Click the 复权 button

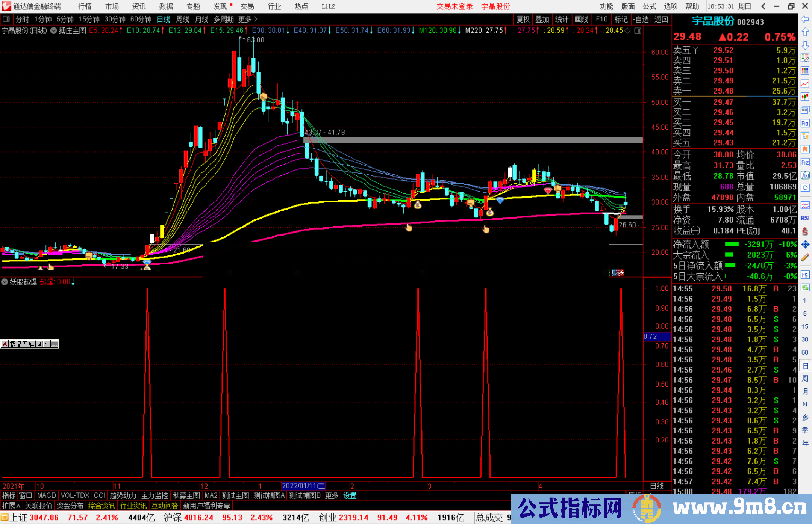(523, 19)
